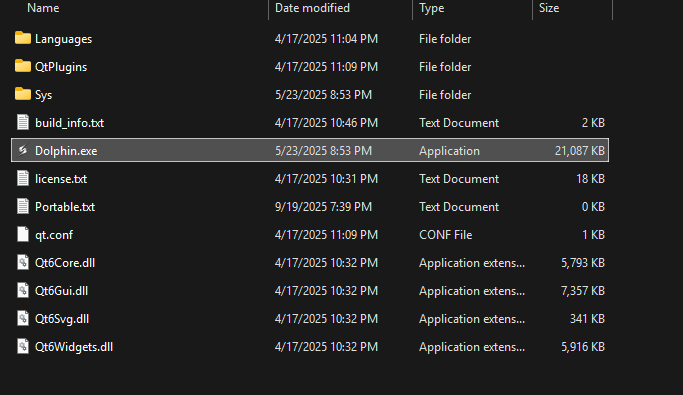This screenshot has height=395, width=683.
Task: Click the Dolphin.exe application icon
Action: (23, 150)
